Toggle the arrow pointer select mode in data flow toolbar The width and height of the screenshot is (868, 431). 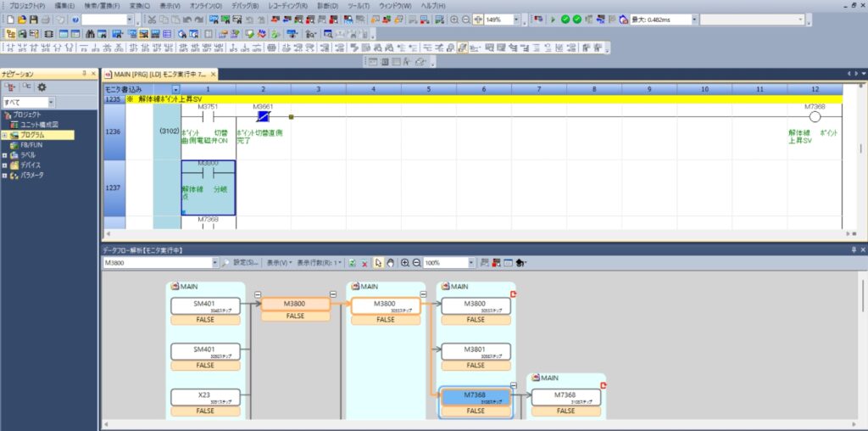click(378, 263)
